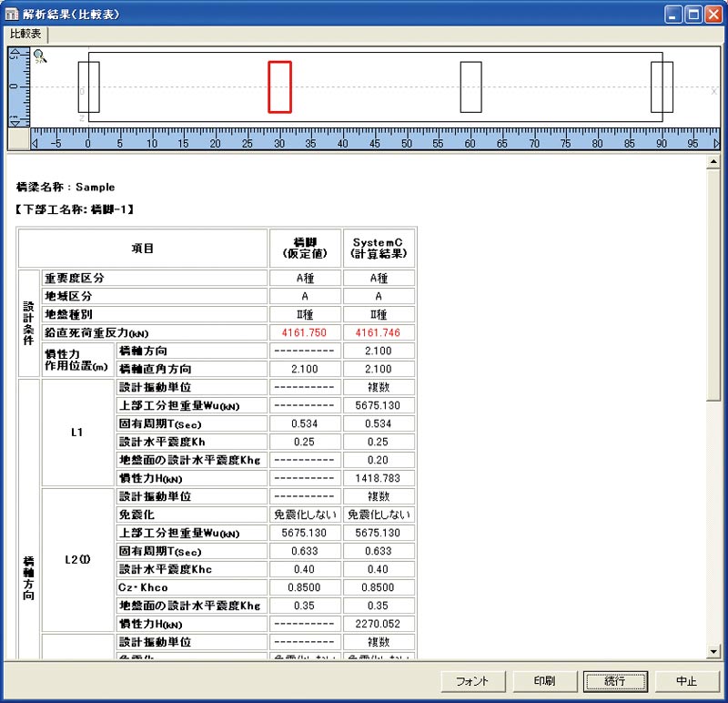
Task: Click the 免震化 row label
Action: point(191,515)
